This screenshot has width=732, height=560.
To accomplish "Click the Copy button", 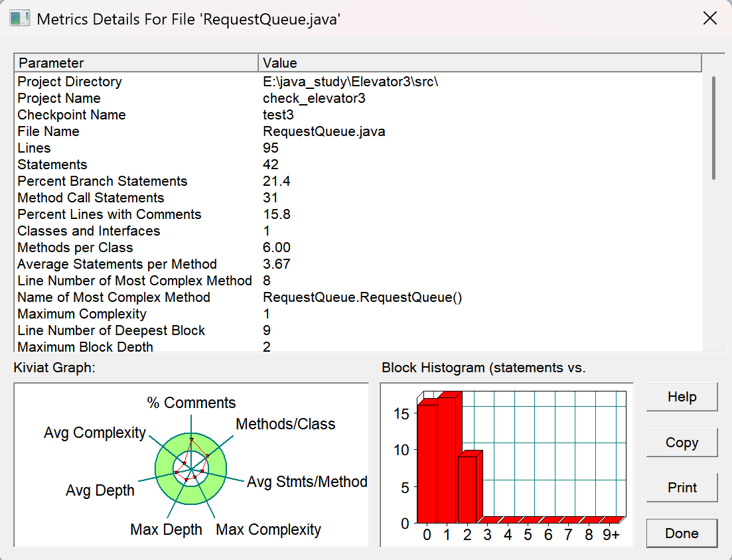I will click(682, 443).
